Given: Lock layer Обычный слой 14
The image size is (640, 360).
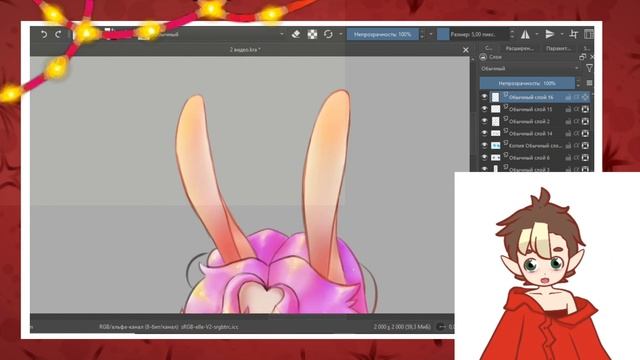Looking at the screenshot, I should [568, 133].
